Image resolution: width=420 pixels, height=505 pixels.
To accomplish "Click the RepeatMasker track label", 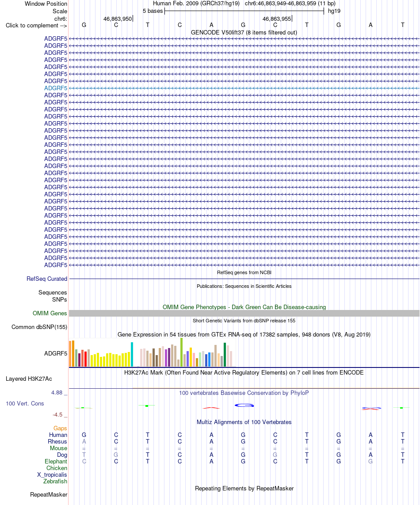I will click(x=49, y=495).
